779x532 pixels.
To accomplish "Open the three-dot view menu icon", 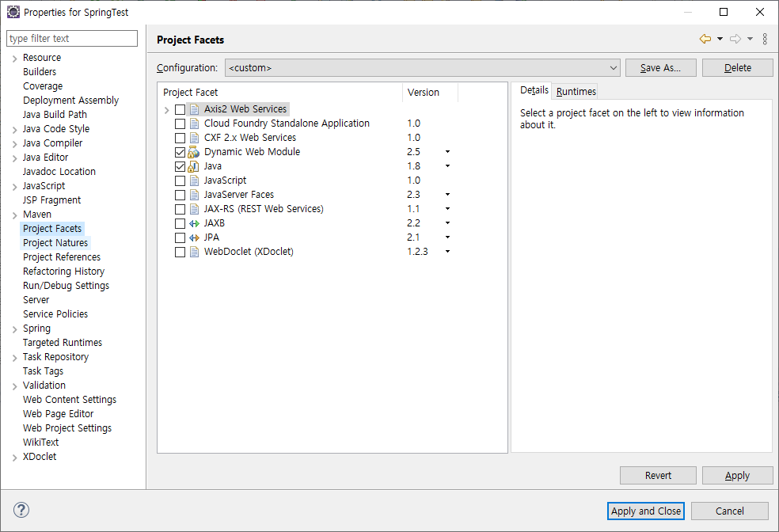I will 765,39.
